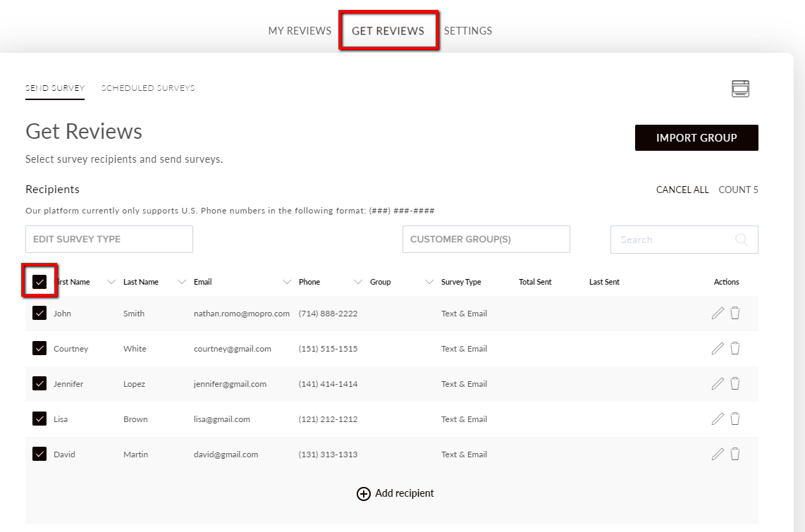Select the Get Reviews tab
This screenshot has width=805, height=532.
388,31
